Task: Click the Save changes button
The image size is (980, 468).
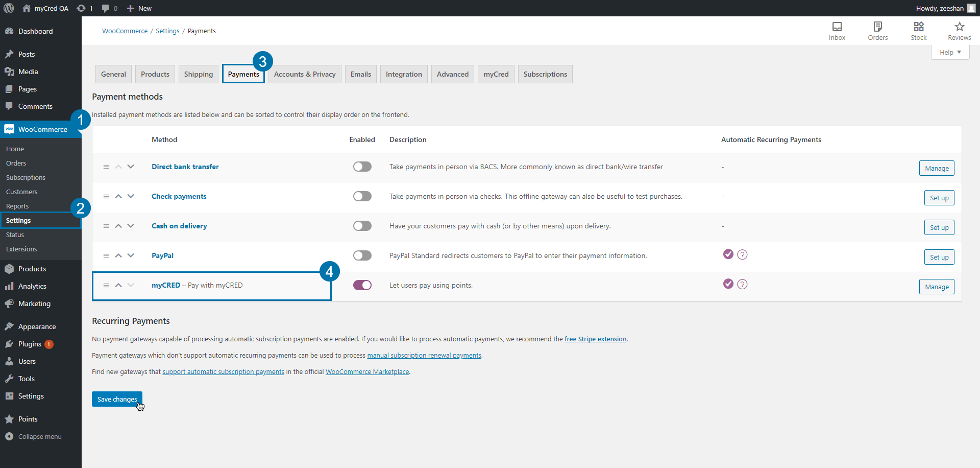Action: (117, 399)
